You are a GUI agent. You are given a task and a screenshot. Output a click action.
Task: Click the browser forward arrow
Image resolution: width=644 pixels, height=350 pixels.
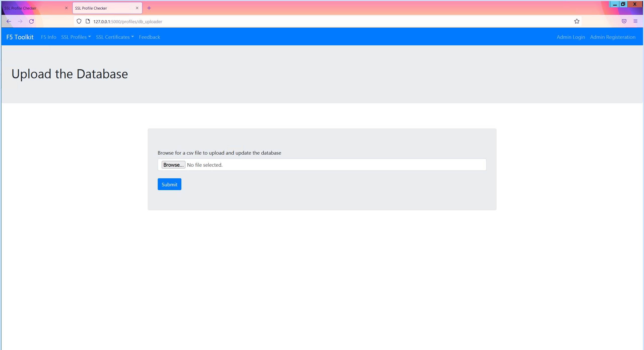[20, 21]
